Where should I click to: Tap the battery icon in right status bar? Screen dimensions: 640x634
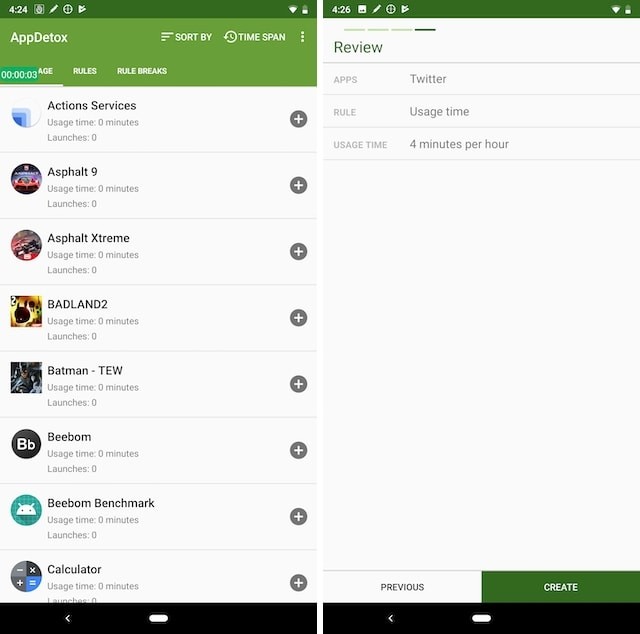(628, 9)
